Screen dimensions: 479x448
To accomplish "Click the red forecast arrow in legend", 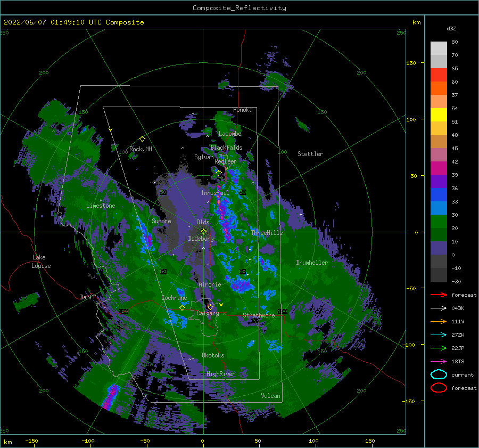I will [439, 295].
